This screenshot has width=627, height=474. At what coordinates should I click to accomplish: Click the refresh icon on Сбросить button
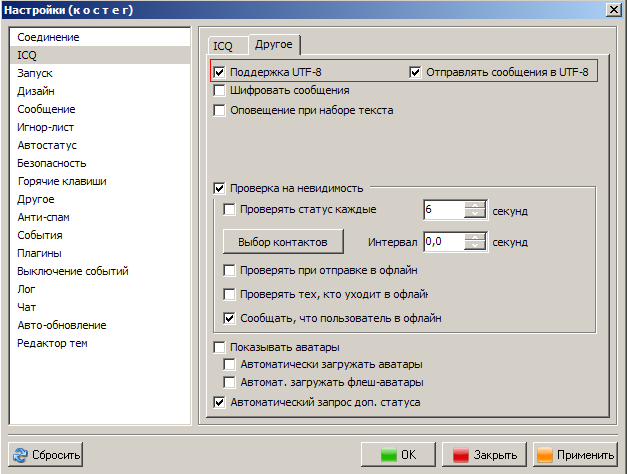tap(20, 455)
